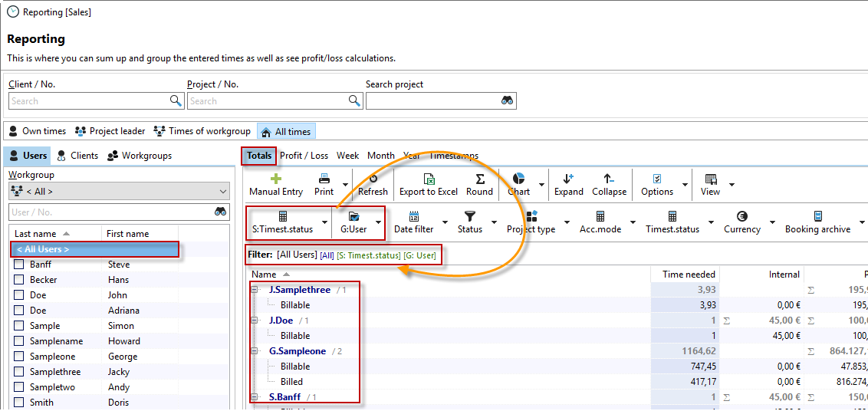The height and width of the screenshot is (411, 868).
Task: Select the Times of workgroup button
Action: click(202, 131)
